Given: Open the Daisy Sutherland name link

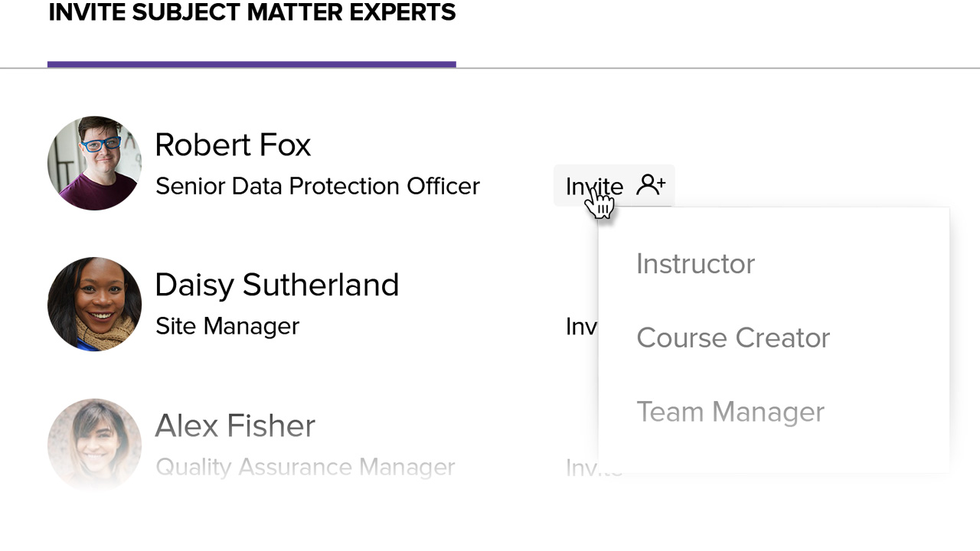Looking at the screenshot, I should (276, 285).
